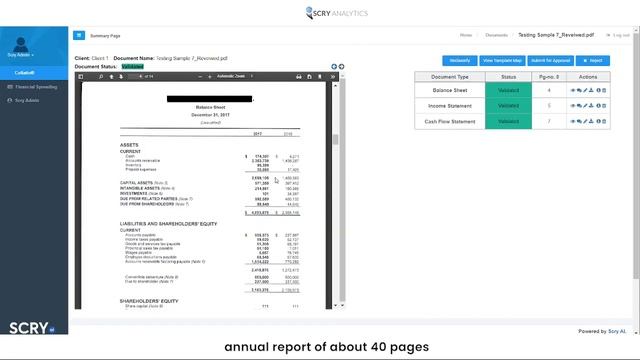Go to previous page in PDF viewer
This screenshot has height=360, width=640.
pyautogui.click(x=111, y=77)
